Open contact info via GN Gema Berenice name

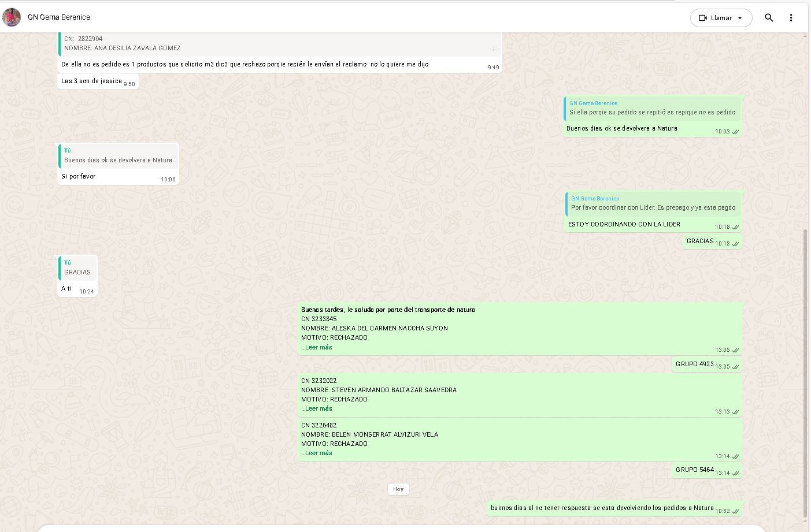[x=59, y=17]
